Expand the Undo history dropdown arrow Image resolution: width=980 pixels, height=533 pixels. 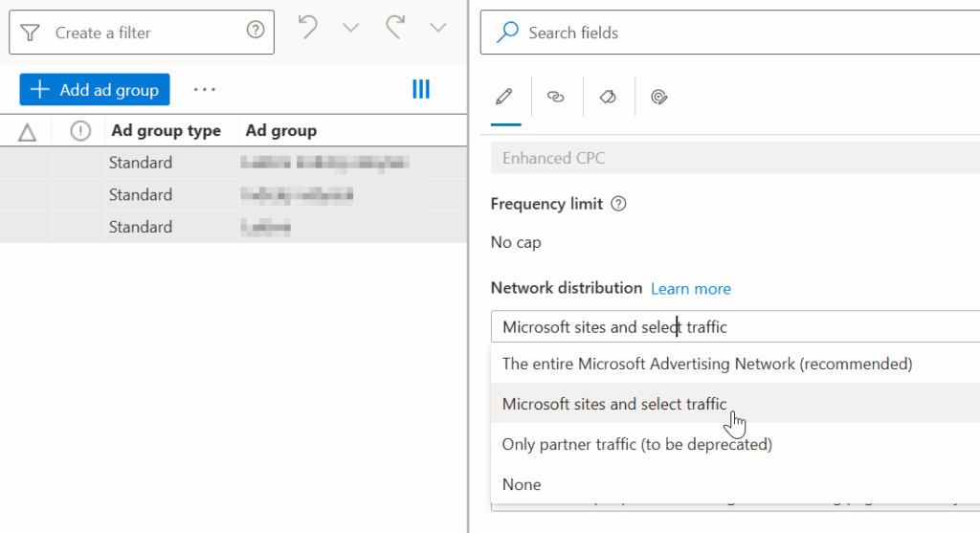coord(351,28)
